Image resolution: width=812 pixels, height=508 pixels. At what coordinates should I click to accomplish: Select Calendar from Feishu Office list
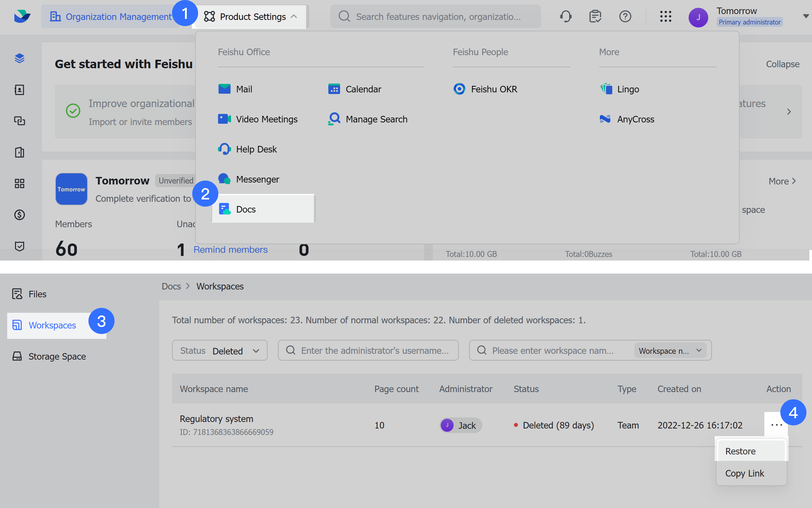coord(355,89)
